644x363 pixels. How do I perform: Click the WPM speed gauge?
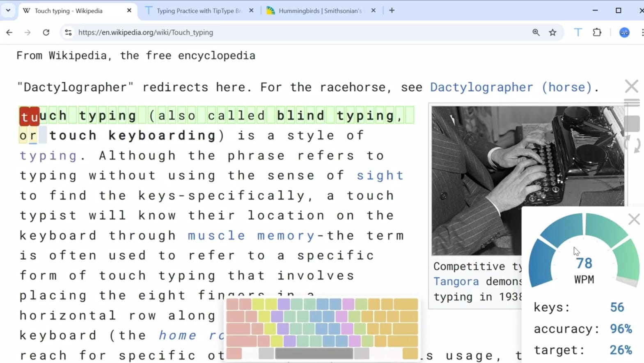click(x=584, y=250)
